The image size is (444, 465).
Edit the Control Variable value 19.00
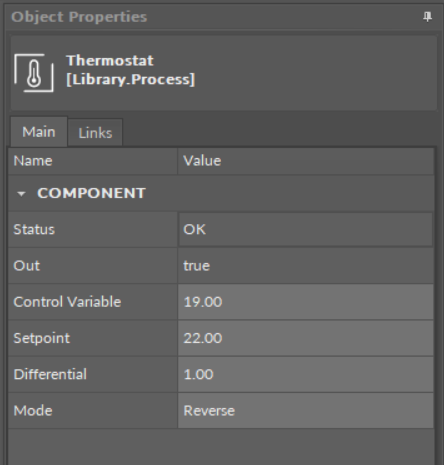click(306, 302)
